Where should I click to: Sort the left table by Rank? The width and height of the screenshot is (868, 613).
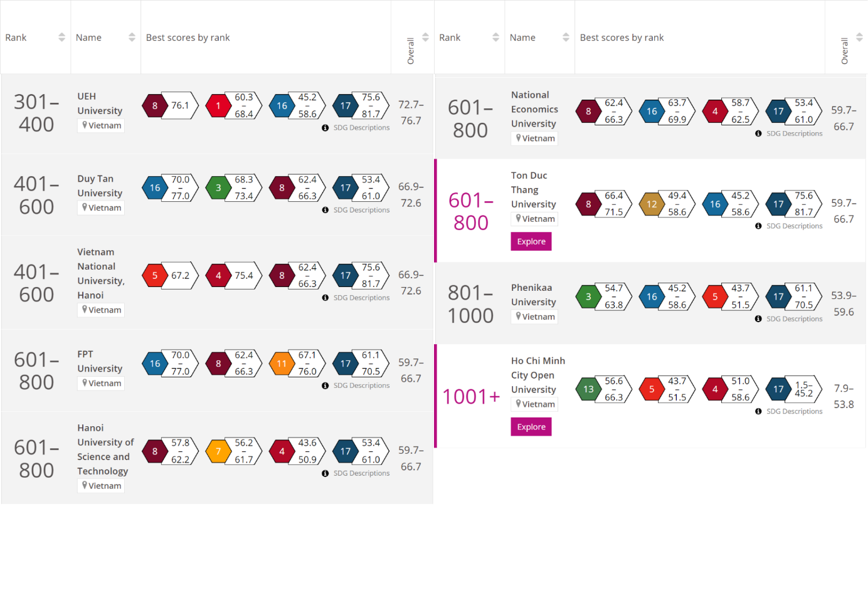[x=61, y=38]
